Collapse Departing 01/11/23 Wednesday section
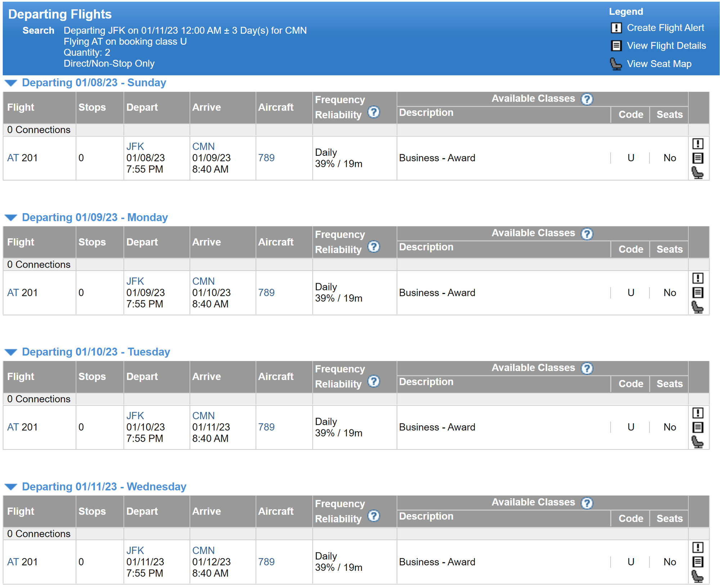This screenshot has height=588, width=720. point(11,487)
